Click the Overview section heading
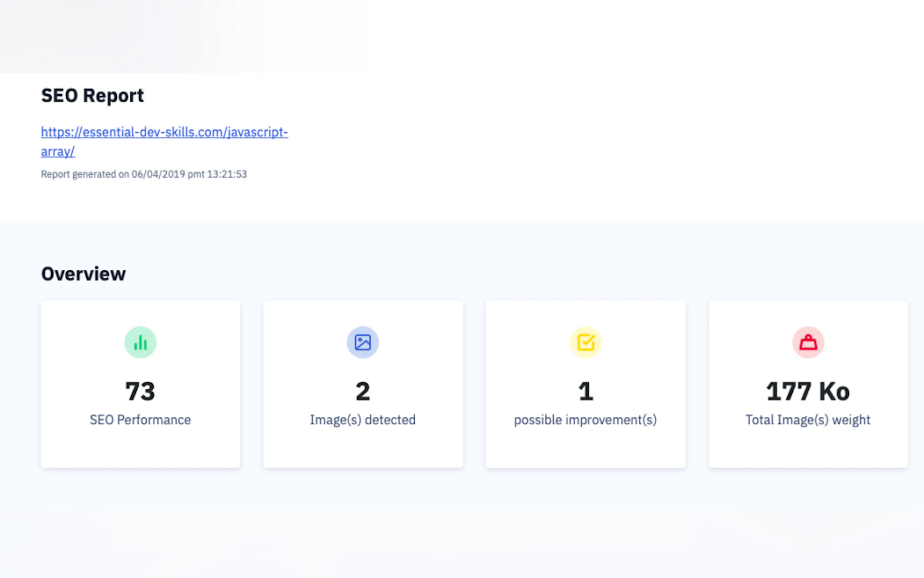The image size is (924, 578). click(x=83, y=274)
